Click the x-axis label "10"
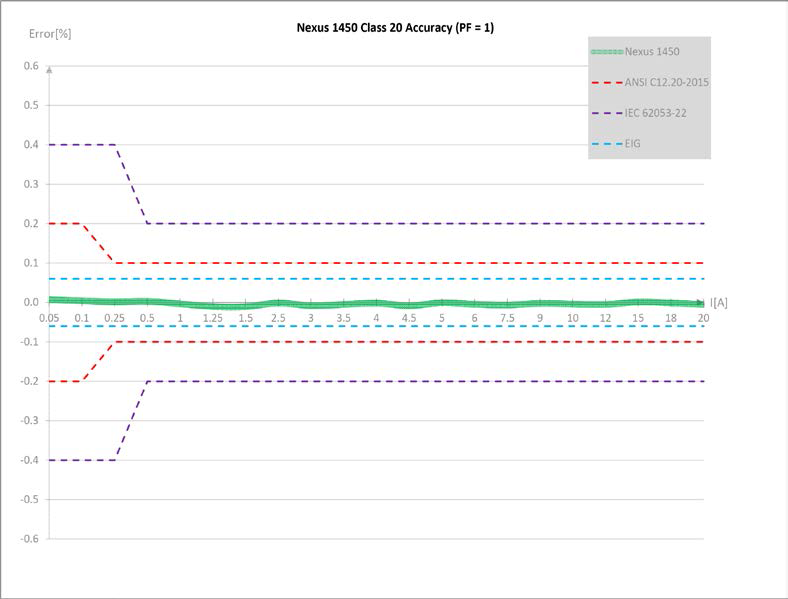Viewport: 788px width, 599px height. coord(572,318)
